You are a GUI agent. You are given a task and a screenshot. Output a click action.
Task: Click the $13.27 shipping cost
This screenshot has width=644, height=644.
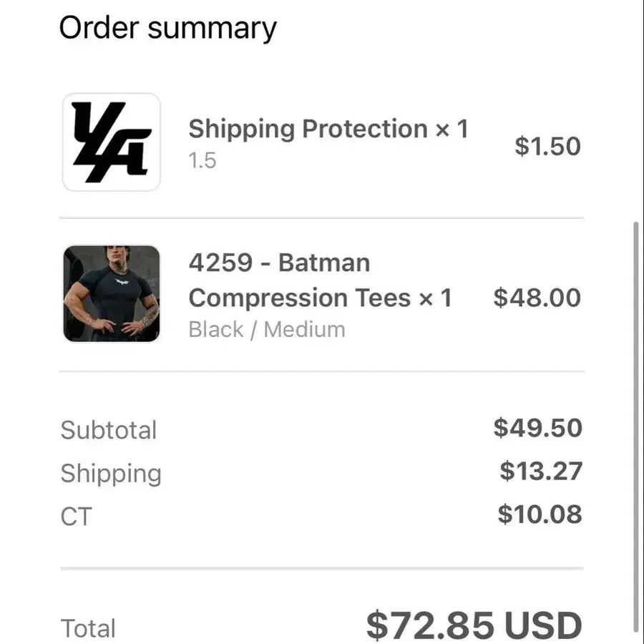tap(541, 471)
